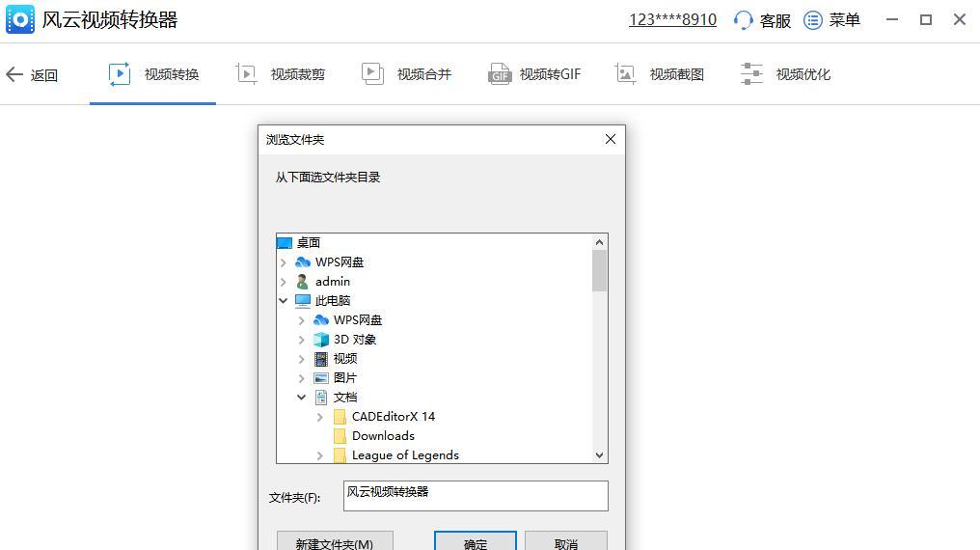Click the CADEditorX 14 folder icon
Screen dimensions: 980x550
pyautogui.click(x=340, y=417)
